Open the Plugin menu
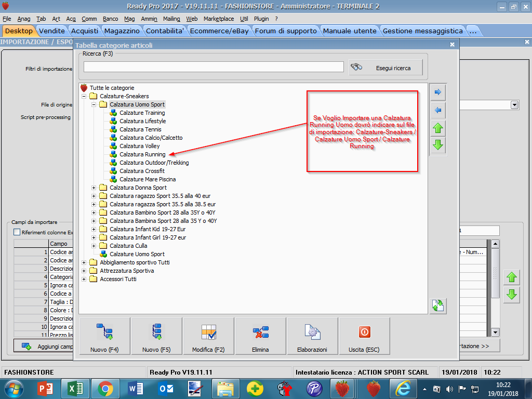Screen dimensions: 532x399 [x=261, y=19]
